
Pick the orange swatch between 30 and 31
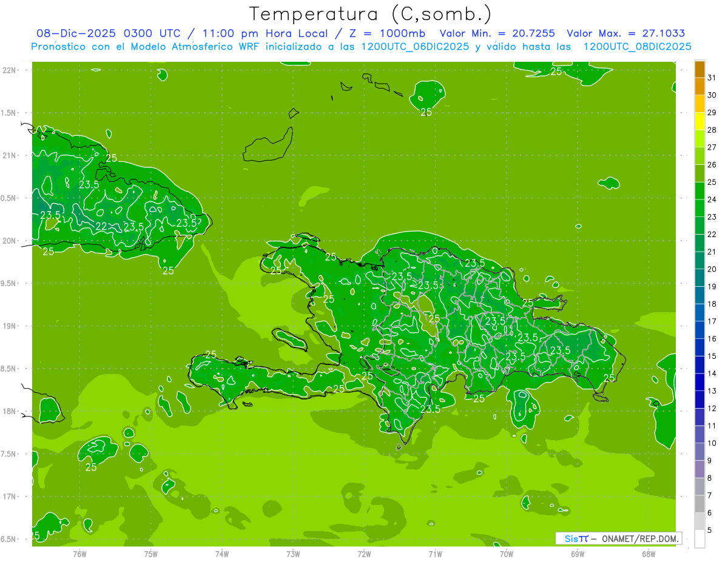pyautogui.click(x=699, y=86)
